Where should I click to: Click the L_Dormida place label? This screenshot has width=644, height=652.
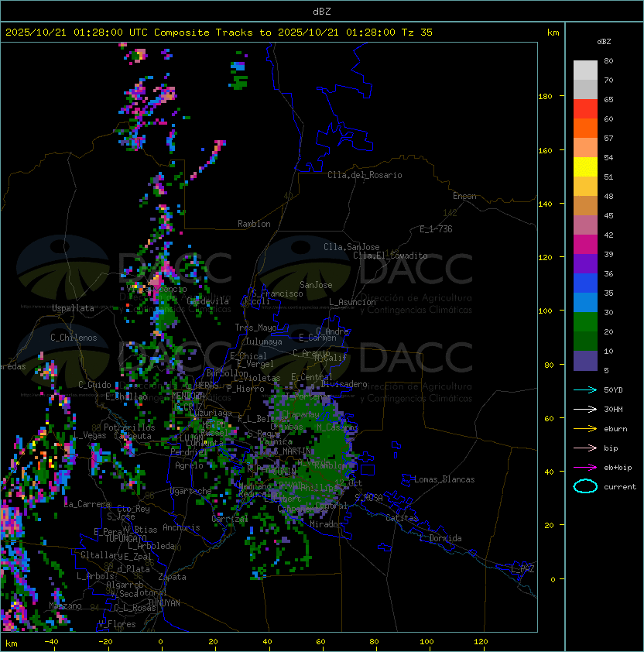click(x=440, y=538)
